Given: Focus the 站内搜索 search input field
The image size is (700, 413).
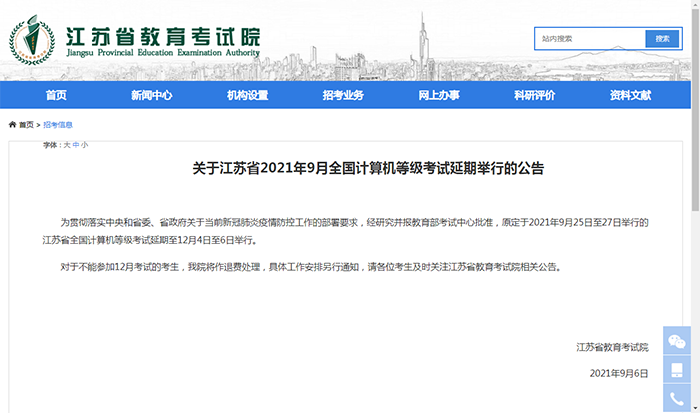Looking at the screenshot, I should (x=591, y=39).
